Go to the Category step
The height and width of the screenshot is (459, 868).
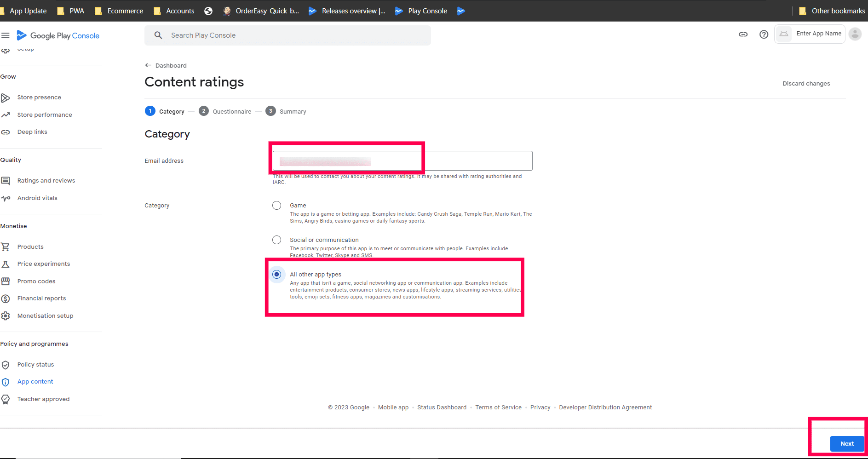[x=165, y=111]
